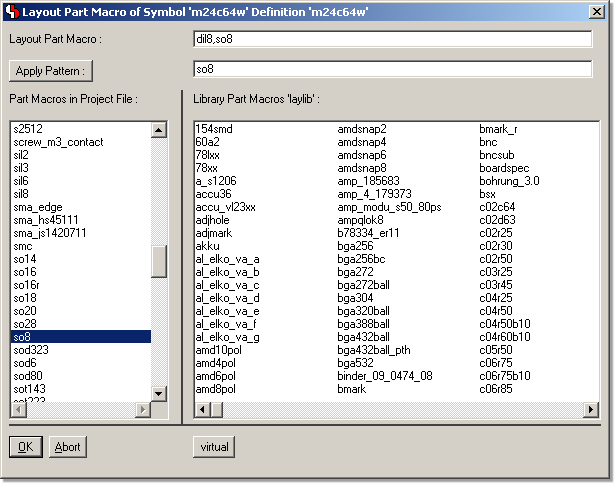This screenshot has width=615, height=484.
Task: Click the project macros list's down scroll arrow
Action: click(159, 393)
